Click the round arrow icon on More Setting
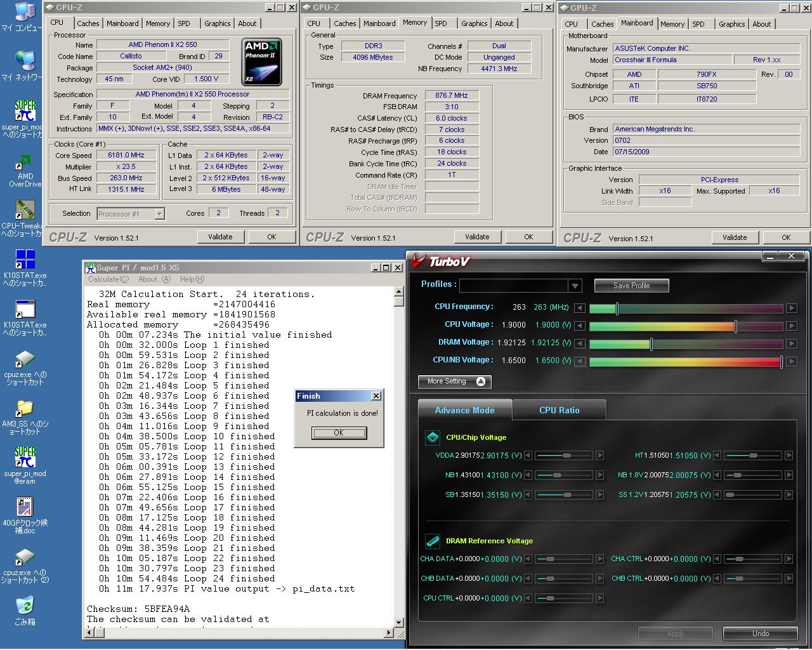Screen dimensions: 812x650 (x=480, y=381)
